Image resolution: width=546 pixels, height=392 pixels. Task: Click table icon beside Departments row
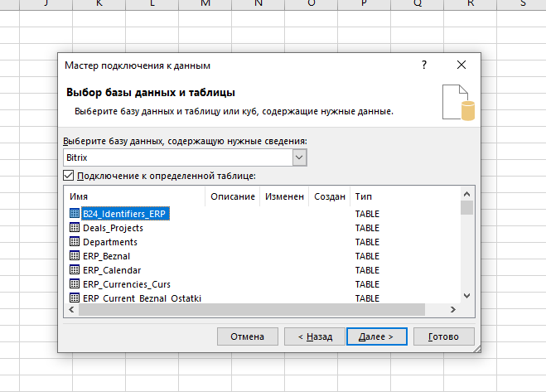click(x=75, y=242)
